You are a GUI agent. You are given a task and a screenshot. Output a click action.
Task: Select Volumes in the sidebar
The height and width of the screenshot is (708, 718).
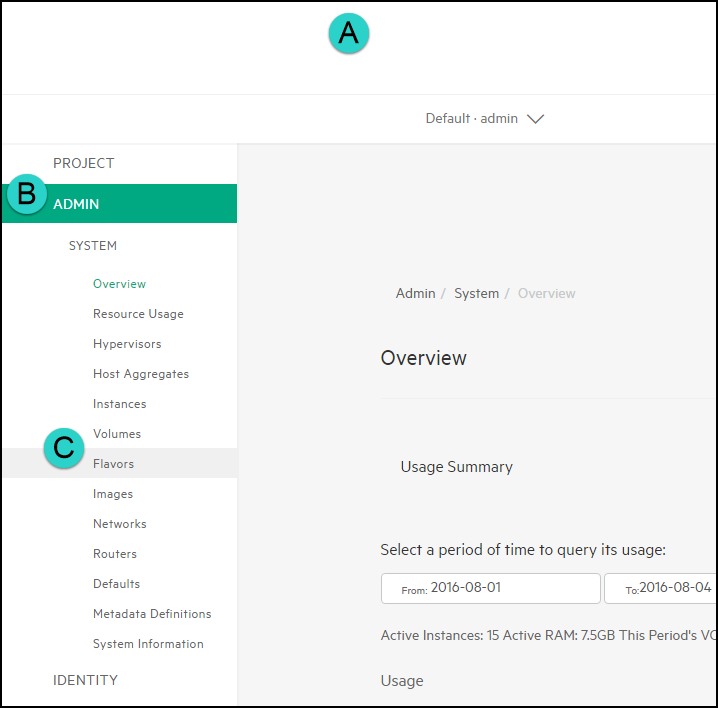coord(117,434)
